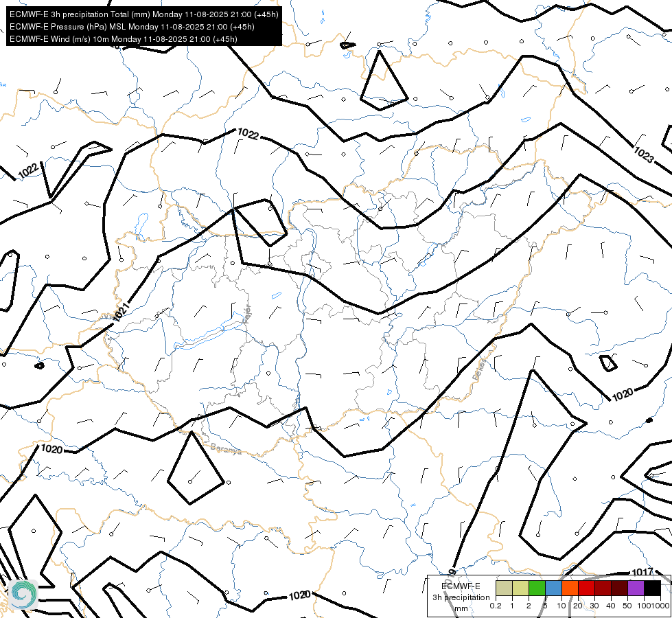
Task: Select the maroon 40–50 mm legend swatch
Action: [619, 588]
